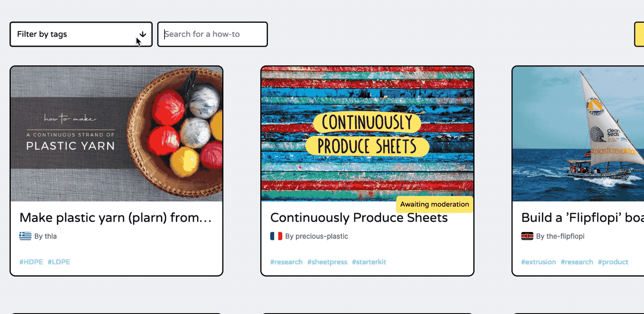Open the plastic yarn how-to thumbnail
This screenshot has height=314, width=644.
click(x=117, y=134)
